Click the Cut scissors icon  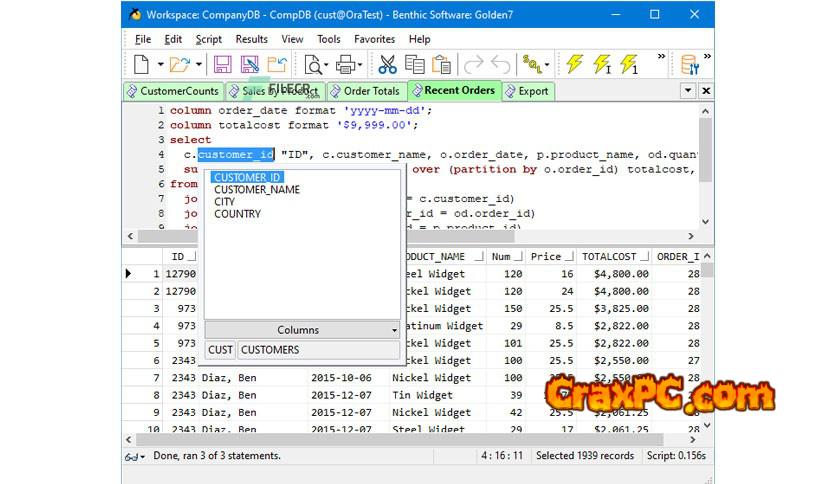click(387, 65)
